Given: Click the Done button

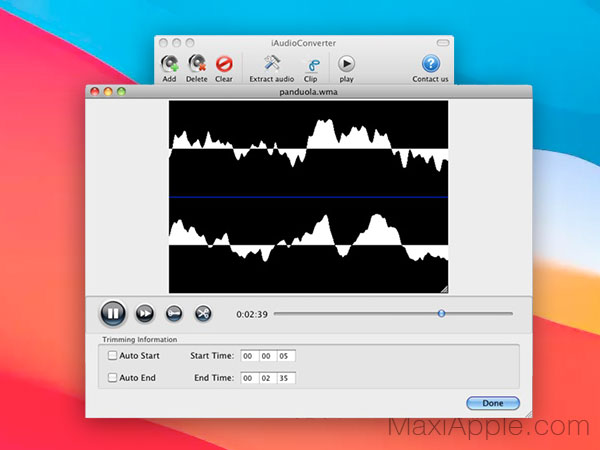Looking at the screenshot, I should tap(493, 403).
